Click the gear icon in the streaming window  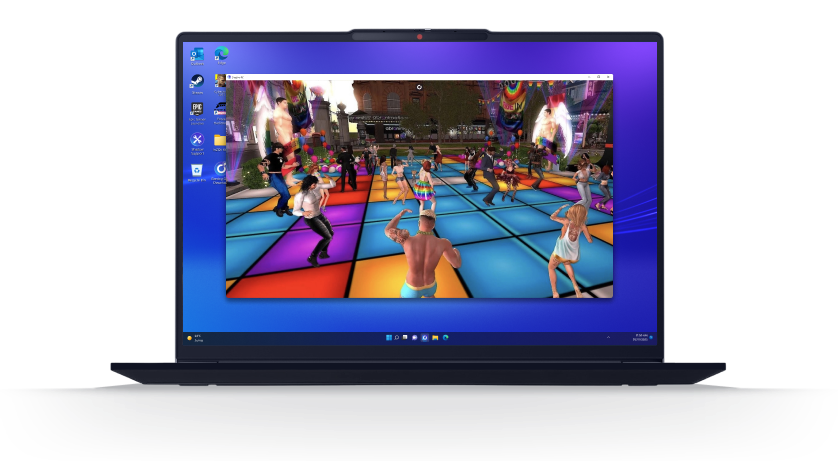point(419,87)
